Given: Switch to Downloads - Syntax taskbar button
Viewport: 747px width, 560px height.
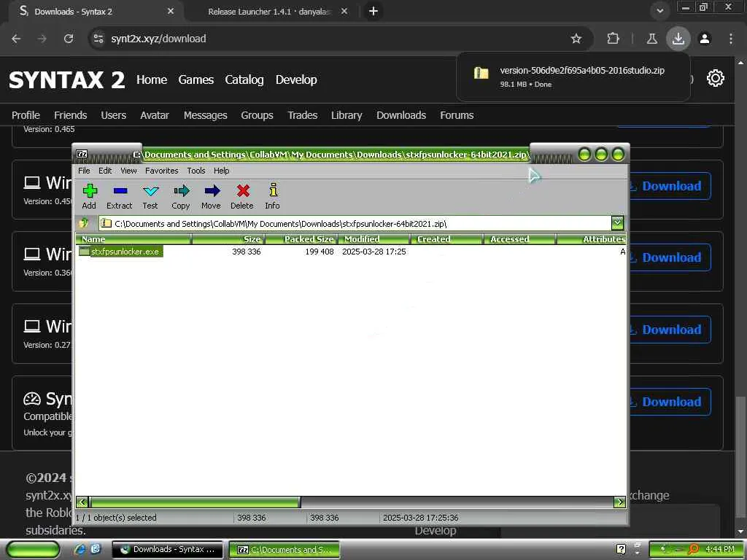Looking at the screenshot, I should pos(167,550).
